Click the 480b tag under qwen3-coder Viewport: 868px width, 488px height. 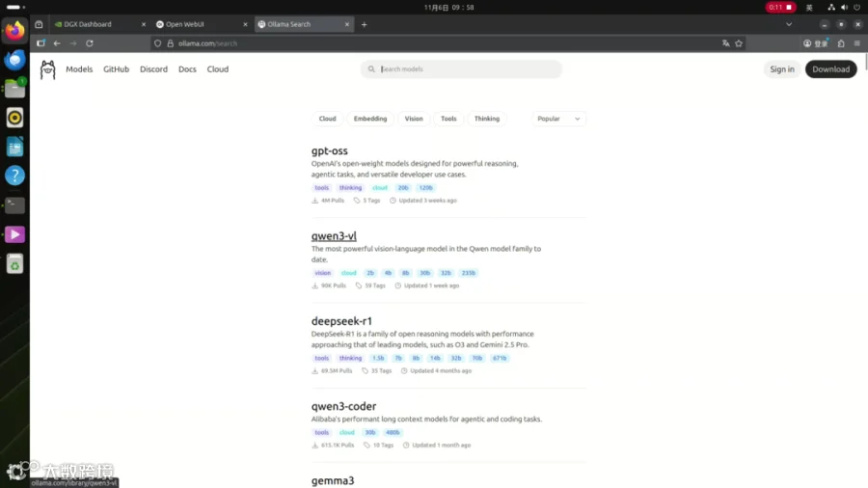pyautogui.click(x=393, y=432)
